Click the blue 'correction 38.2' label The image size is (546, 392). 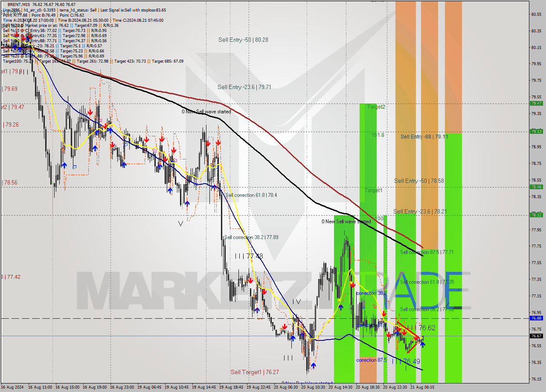(x=372, y=293)
